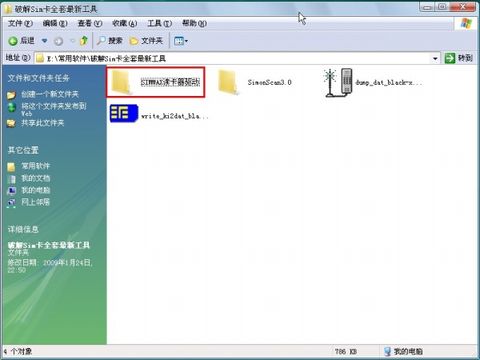Screen dimensions: 480x360
Task: Expand the Back history dropdown arrow
Action: (x=44, y=41)
